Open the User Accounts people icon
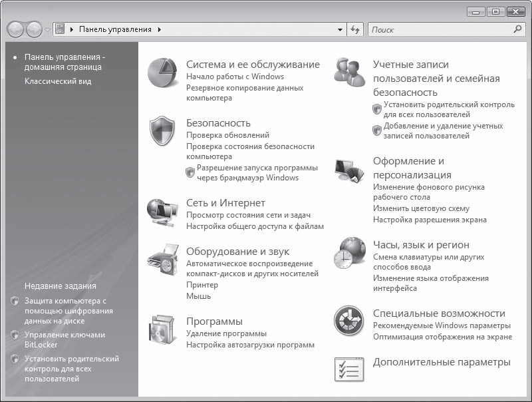 pyautogui.click(x=350, y=72)
